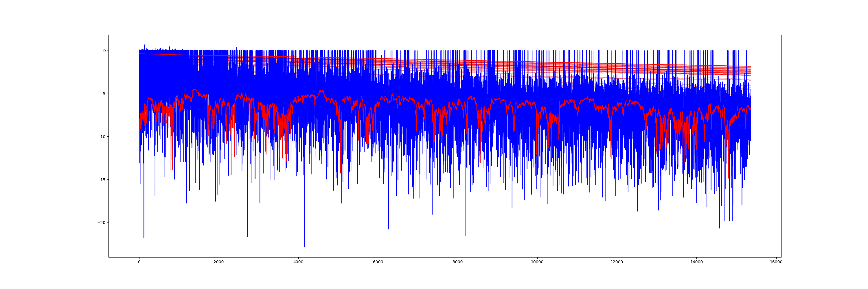This screenshot has height=289, width=868.
Task: Click the x-axis tick label 12000
Action: pyautogui.click(x=617, y=262)
